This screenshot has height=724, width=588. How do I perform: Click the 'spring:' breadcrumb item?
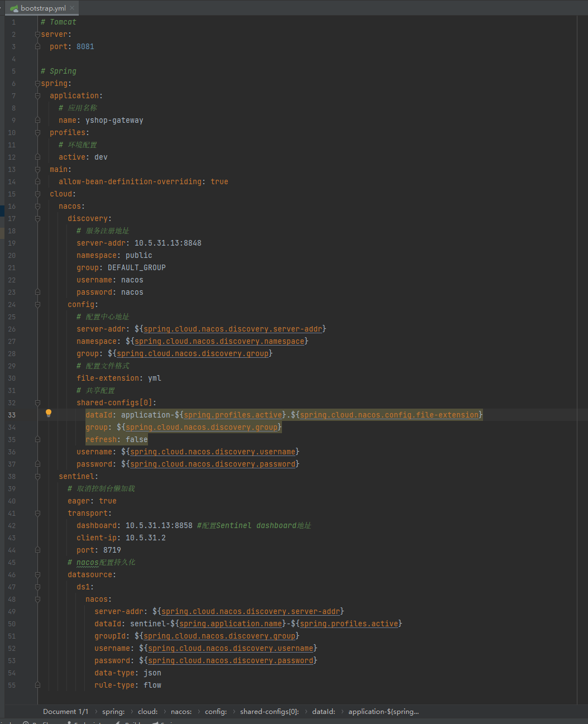[x=113, y=712]
